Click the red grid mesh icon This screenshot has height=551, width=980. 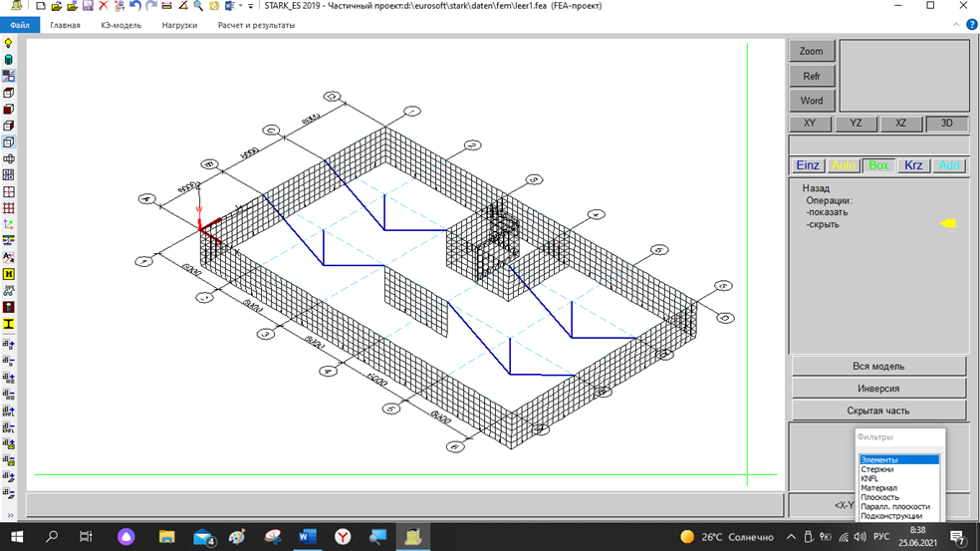point(9,208)
